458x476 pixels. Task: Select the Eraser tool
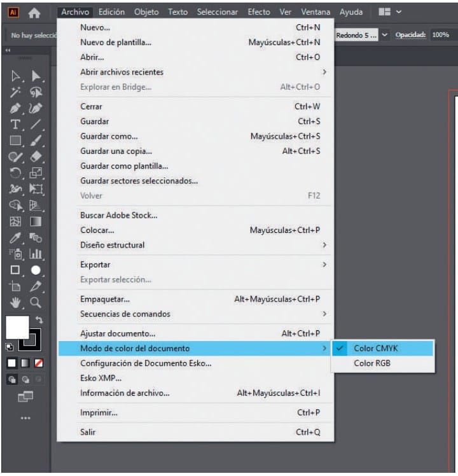(x=36, y=157)
